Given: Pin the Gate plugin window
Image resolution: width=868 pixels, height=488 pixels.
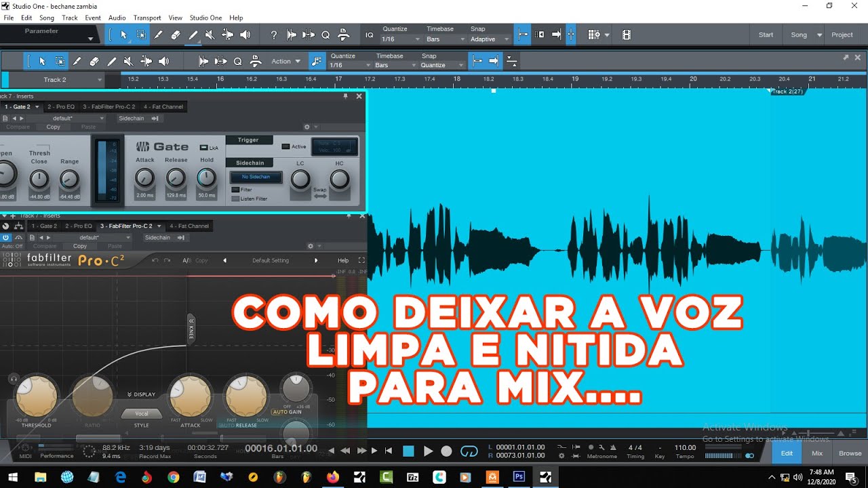Looking at the screenshot, I should [x=345, y=96].
